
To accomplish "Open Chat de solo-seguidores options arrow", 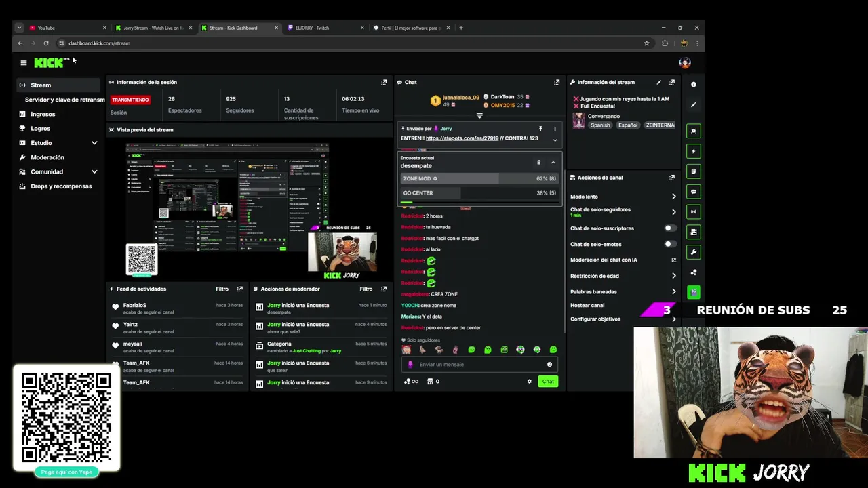I will pos(673,212).
